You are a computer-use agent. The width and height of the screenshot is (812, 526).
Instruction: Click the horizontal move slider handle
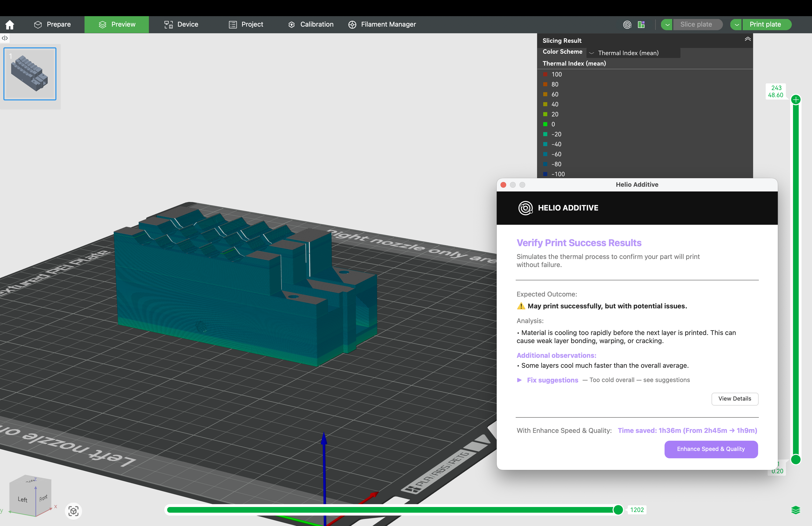618,510
